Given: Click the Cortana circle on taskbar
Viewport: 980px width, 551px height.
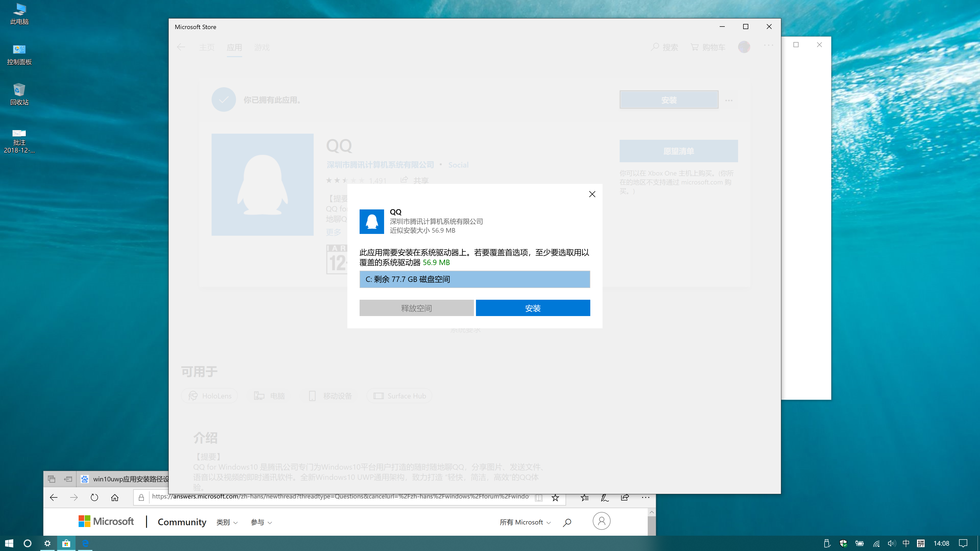Looking at the screenshot, I should (x=27, y=543).
